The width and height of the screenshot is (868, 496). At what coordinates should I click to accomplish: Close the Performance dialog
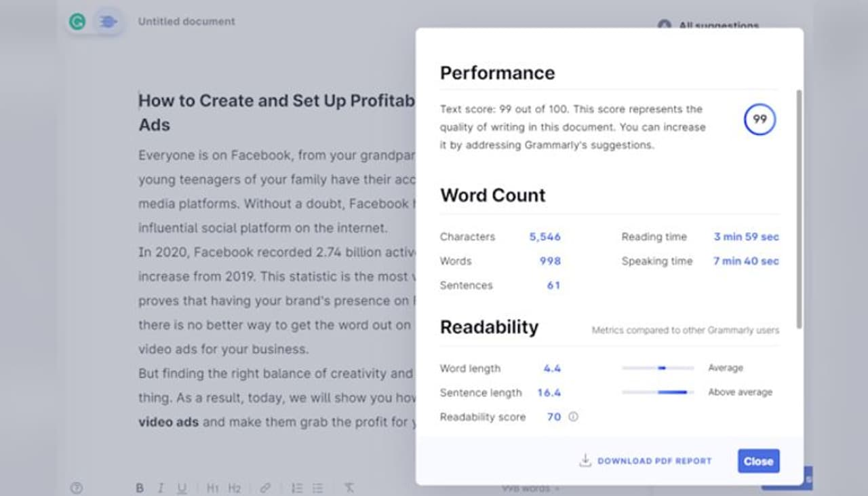(758, 461)
